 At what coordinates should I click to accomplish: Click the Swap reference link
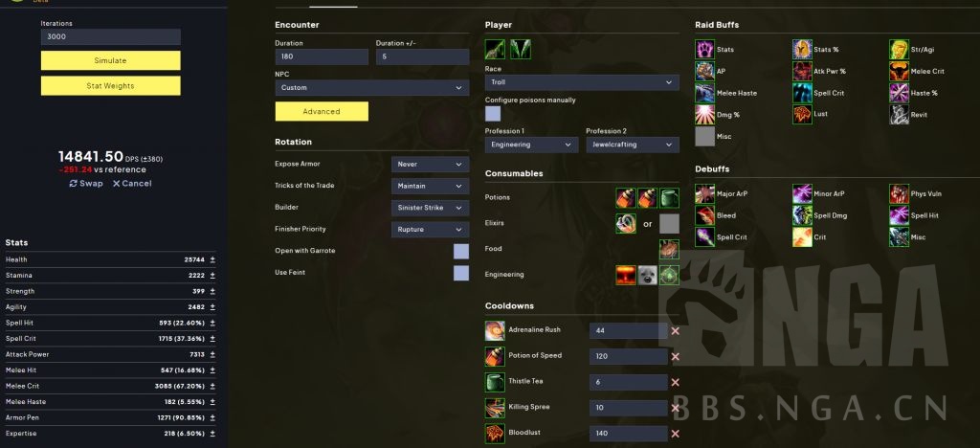point(86,183)
